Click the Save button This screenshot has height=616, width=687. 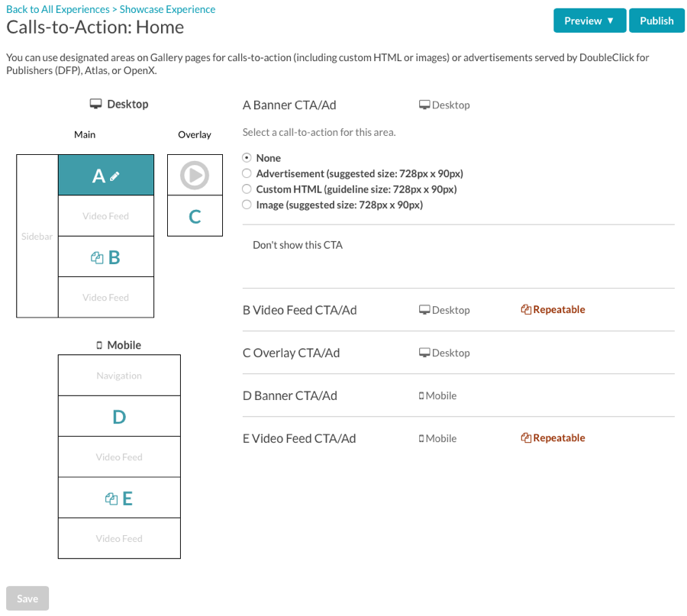pyautogui.click(x=27, y=598)
